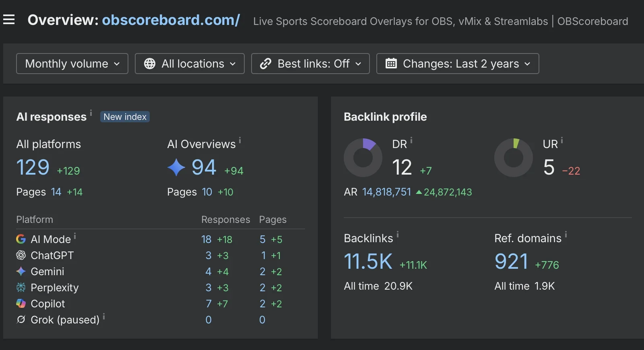Expand the All locations dropdown
The width and height of the screenshot is (644, 350).
[190, 64]
